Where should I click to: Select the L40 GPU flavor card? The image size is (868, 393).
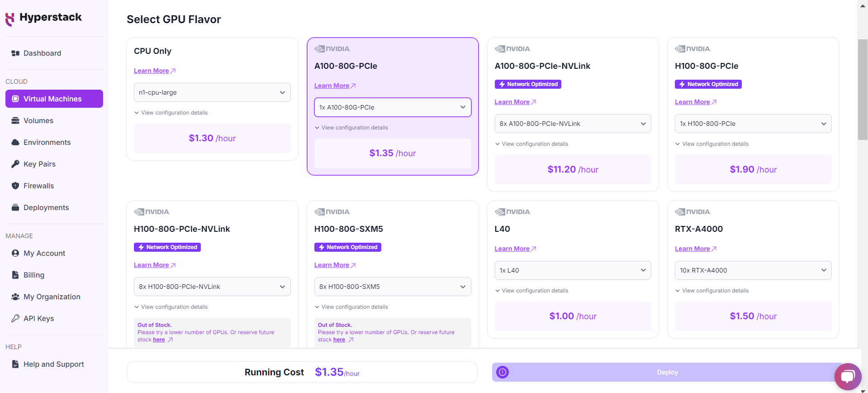pos(573,229)
